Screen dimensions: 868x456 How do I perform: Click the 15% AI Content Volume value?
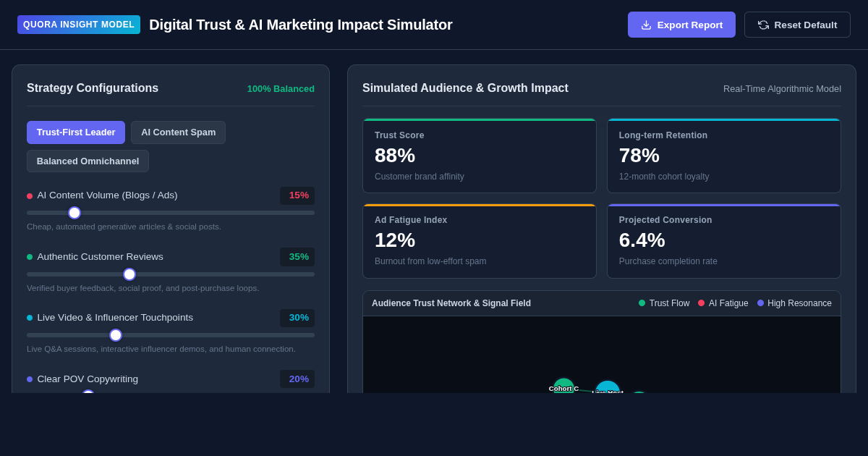(297, 195)
